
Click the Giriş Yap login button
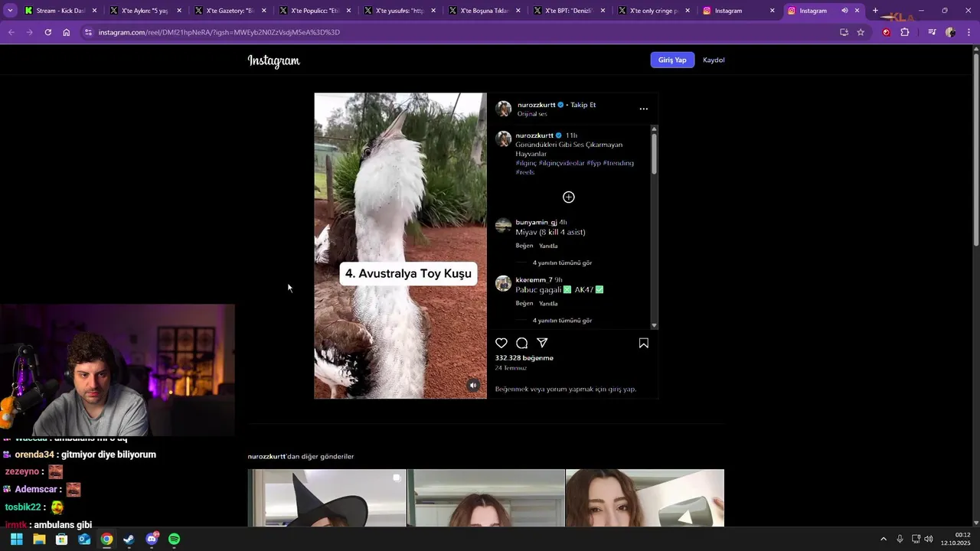[672, 60]
